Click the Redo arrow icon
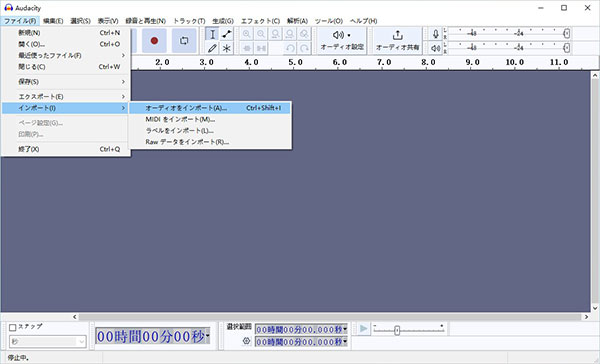600x364 pixels. point(304,48)
